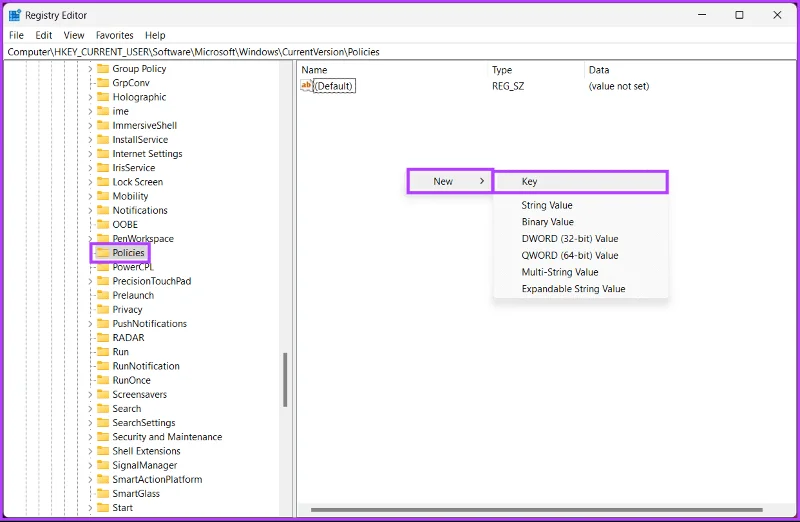Click the Holographic folder icon
This screenshot has height=522, width=800.
[x=103, y=97]
